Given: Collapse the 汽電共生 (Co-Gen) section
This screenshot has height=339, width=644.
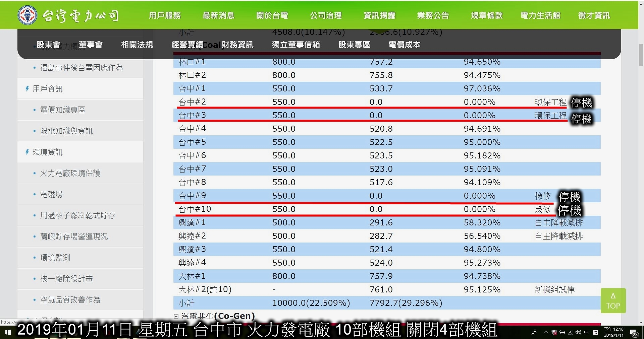Looking at the screenshot, I should coord(176,316).
